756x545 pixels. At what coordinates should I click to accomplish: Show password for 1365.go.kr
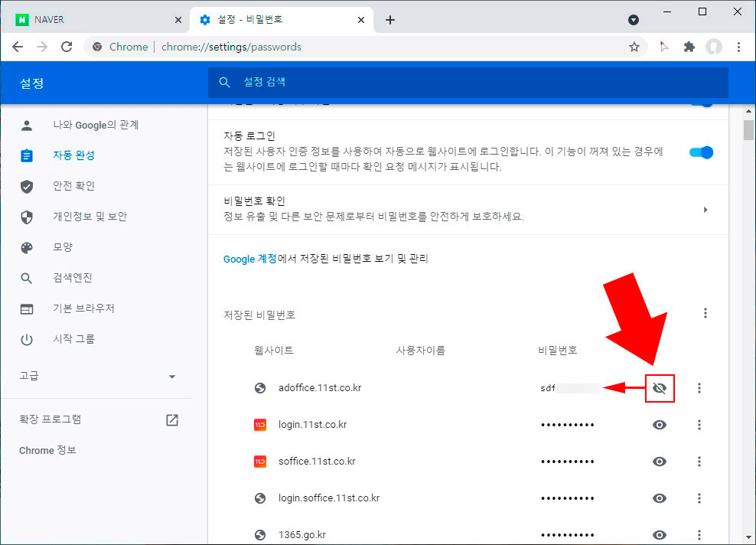(659, 534)
